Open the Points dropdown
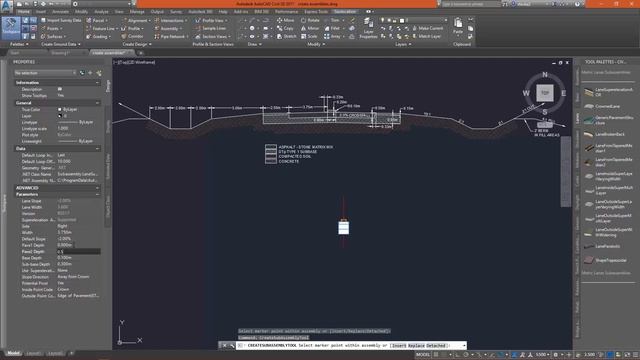This screenshot has height=360, width=640. click(52, 29)
